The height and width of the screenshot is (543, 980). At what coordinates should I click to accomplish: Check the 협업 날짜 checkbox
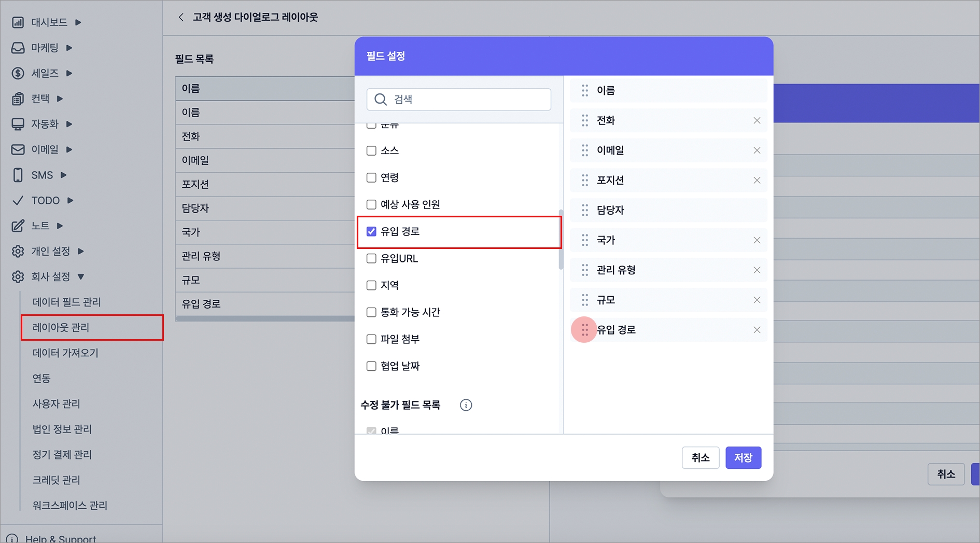tap(371, 366)
